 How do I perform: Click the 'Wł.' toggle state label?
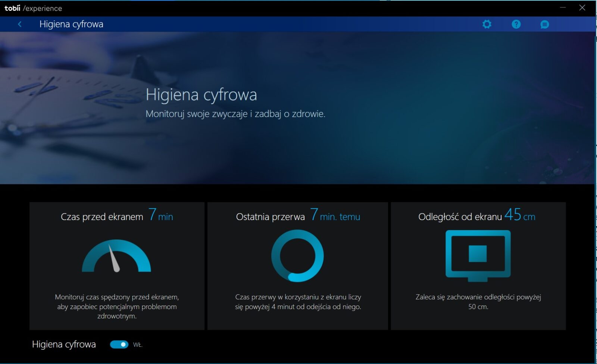click(138, 345)
